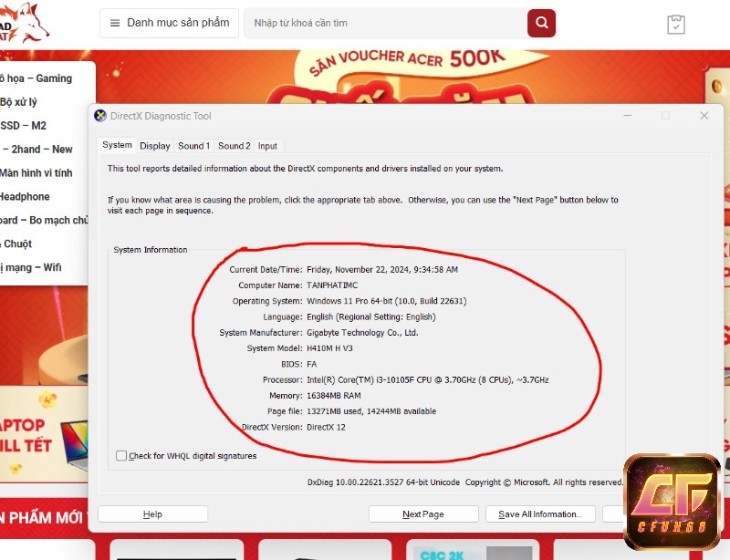Focus the Nhập từ khoá cần tìm search field
Image resolution: width=730 pixels, height=560 pixels.
pyautogui.click(x=386, y=23)
